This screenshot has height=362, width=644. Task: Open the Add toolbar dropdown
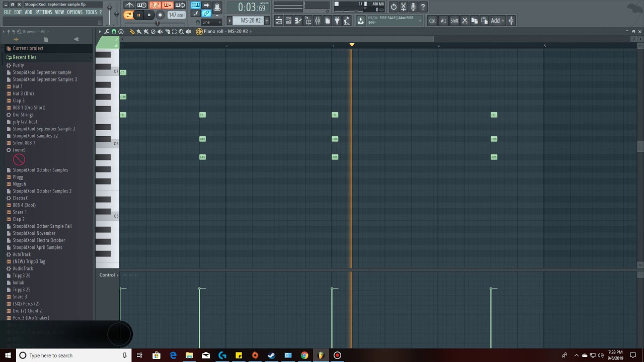[x=497, y=21]
